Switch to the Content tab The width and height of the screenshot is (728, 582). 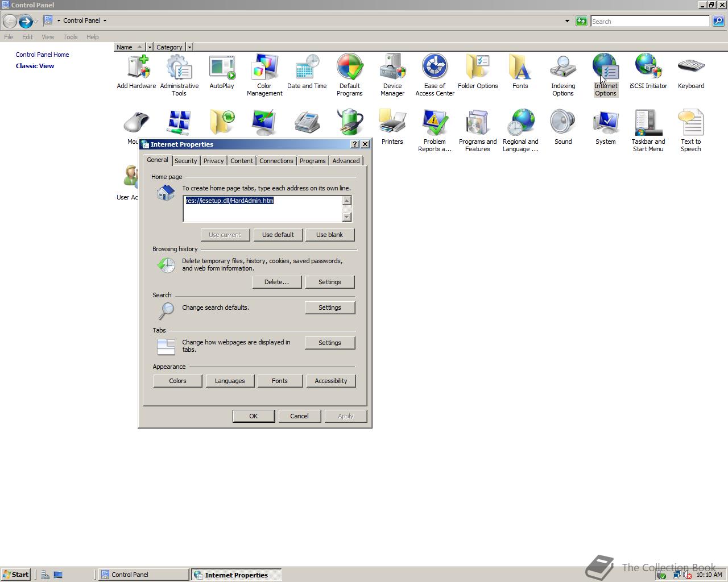[x=242, y=161]
